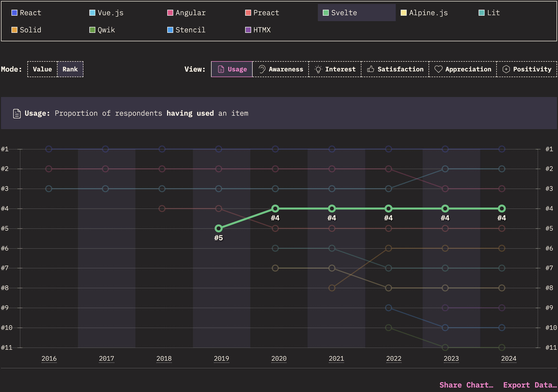Open the Usage view tab

point(232,69)
